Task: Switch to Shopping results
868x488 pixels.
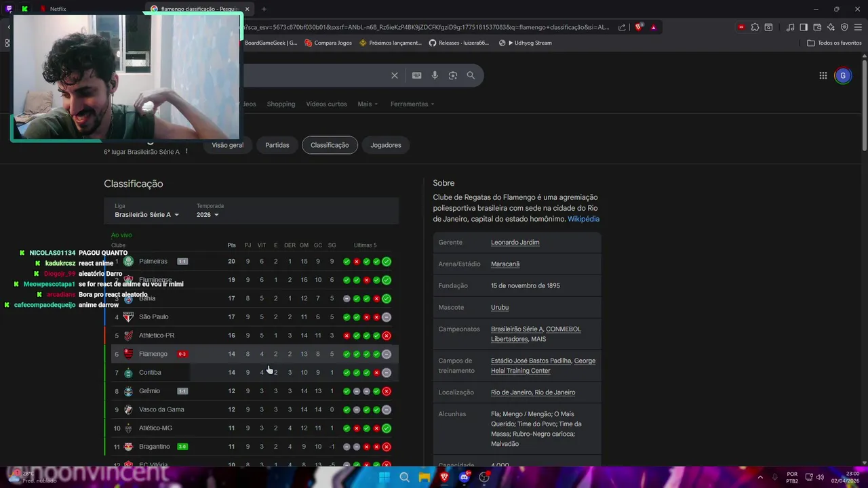Action: tap(281, 104)
